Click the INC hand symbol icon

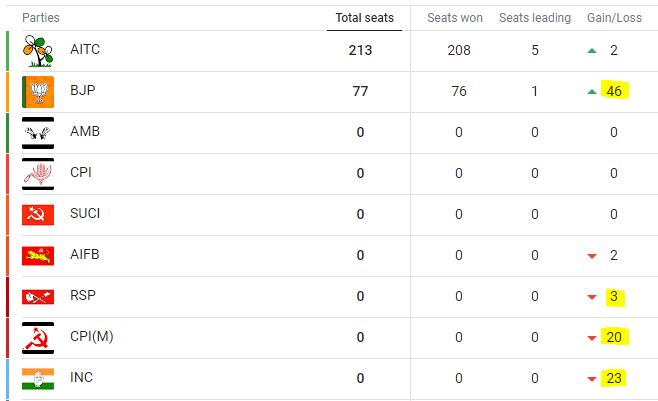pyautogui.click(x=38, y=378)
